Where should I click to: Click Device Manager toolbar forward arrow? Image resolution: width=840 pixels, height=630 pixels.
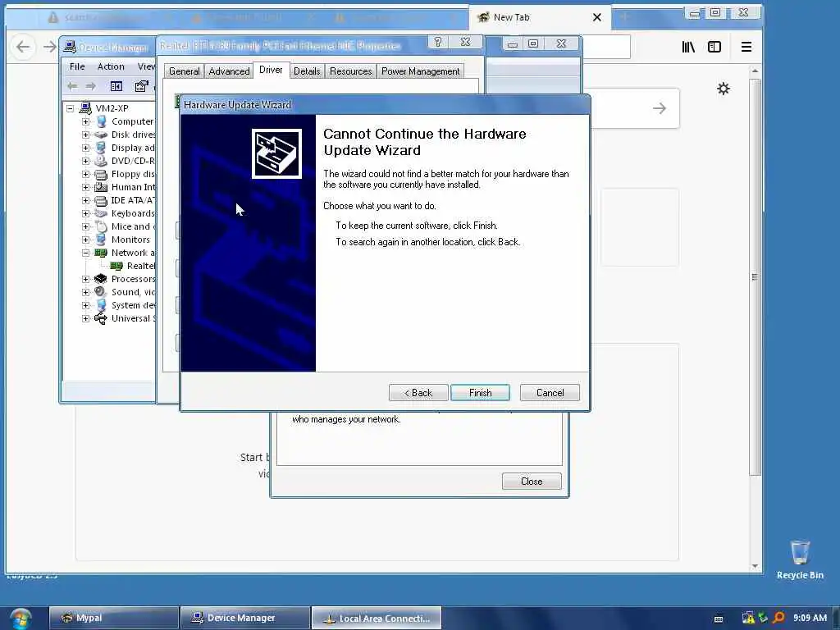coord(90,85)
